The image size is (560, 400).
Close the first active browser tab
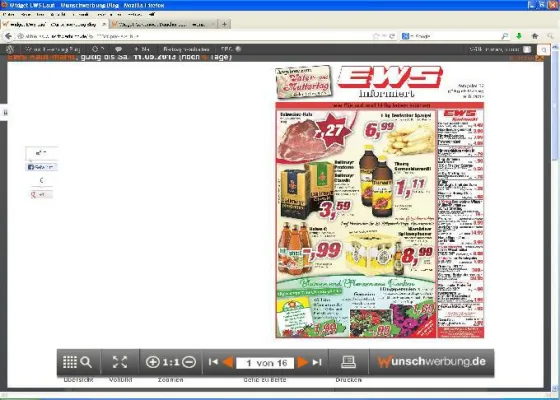(x=104, y=24)
